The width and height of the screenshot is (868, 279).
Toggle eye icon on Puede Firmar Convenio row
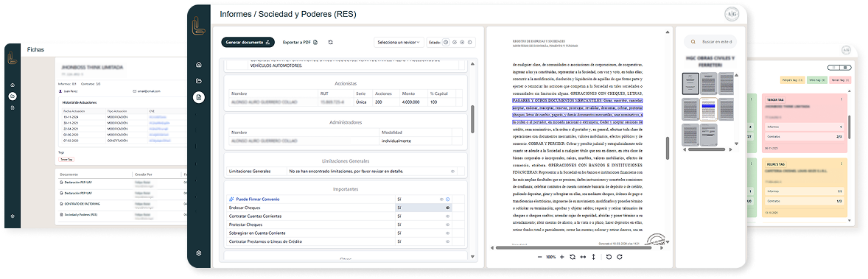442,199
